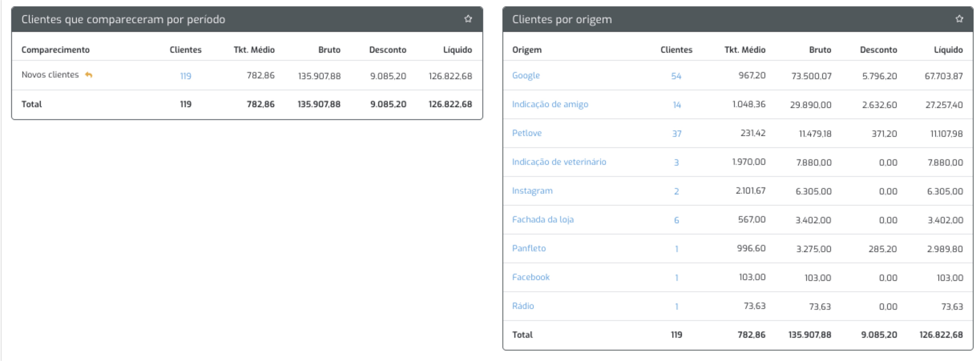This screenshot has width=980, height=361.
Task: Click the Instagram origin link
Action: pos(532,191)
